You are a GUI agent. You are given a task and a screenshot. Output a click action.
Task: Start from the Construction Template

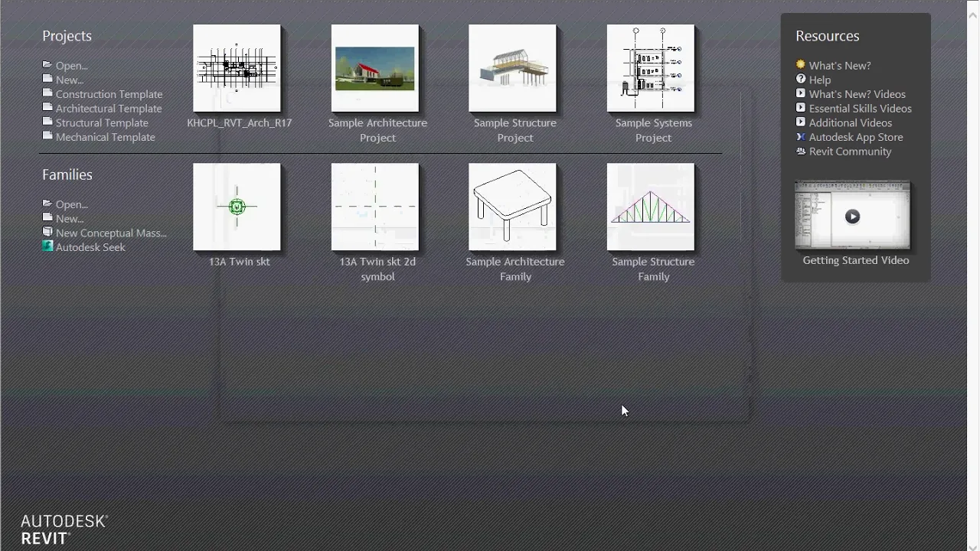click(109, 94)
